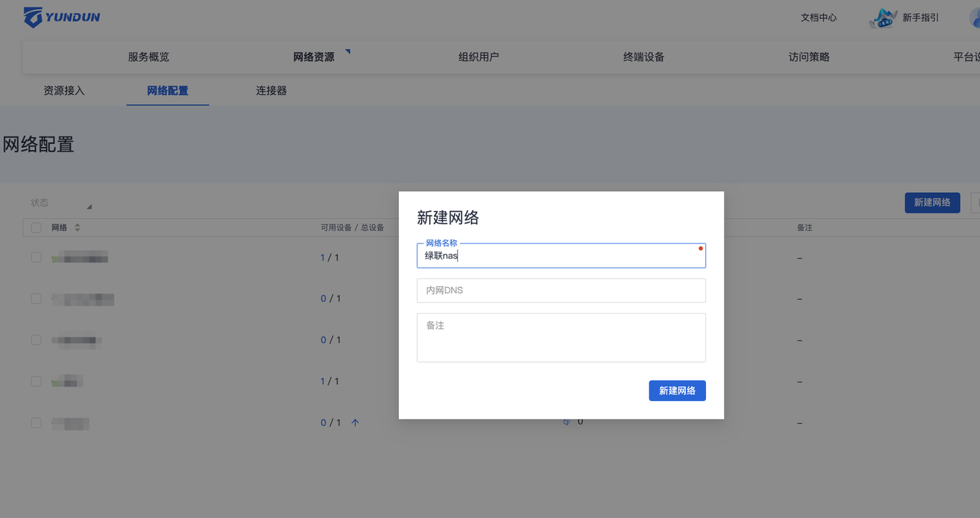Open the 服务概览 menu

[149, 57]
